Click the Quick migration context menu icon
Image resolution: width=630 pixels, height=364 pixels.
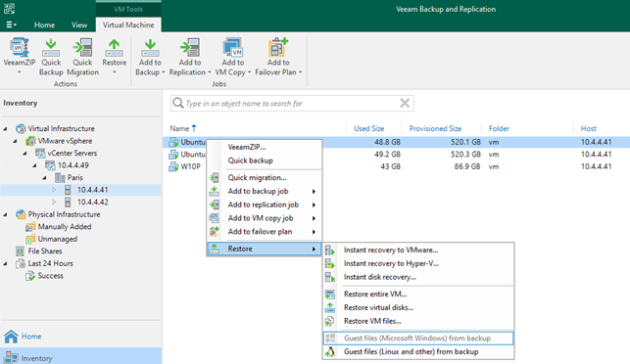[215, 177]
